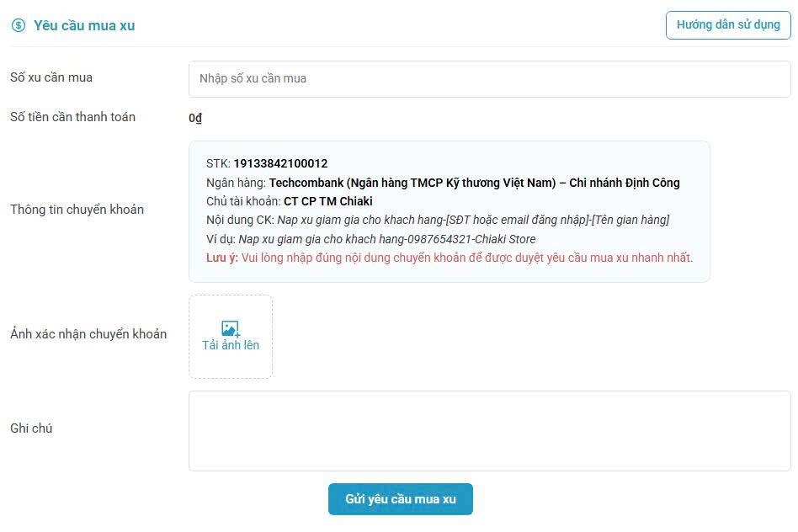This screenshot has width=798, height=532.
Task: Click the Ảnh xác nhận chuyển khoản label
Action: pyautogui.click(x=88, y=333)
